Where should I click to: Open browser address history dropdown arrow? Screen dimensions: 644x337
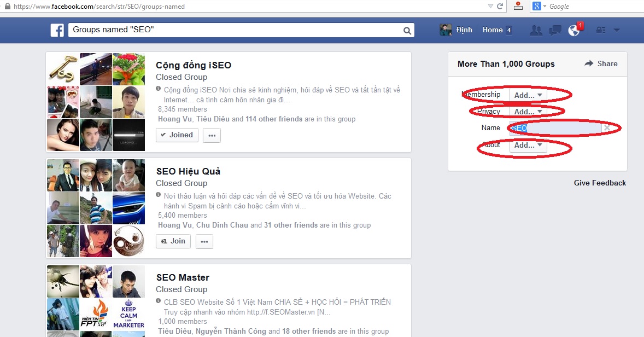(x=490, y=6)
